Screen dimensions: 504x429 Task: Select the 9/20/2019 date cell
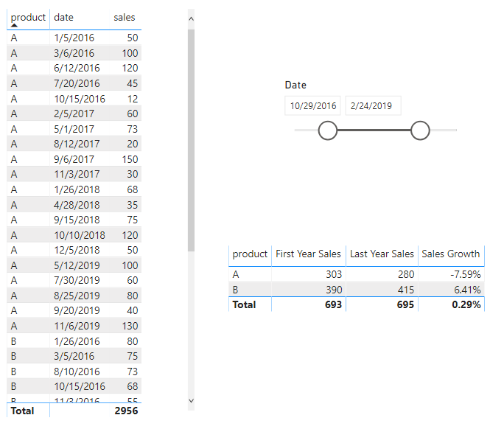77,310
